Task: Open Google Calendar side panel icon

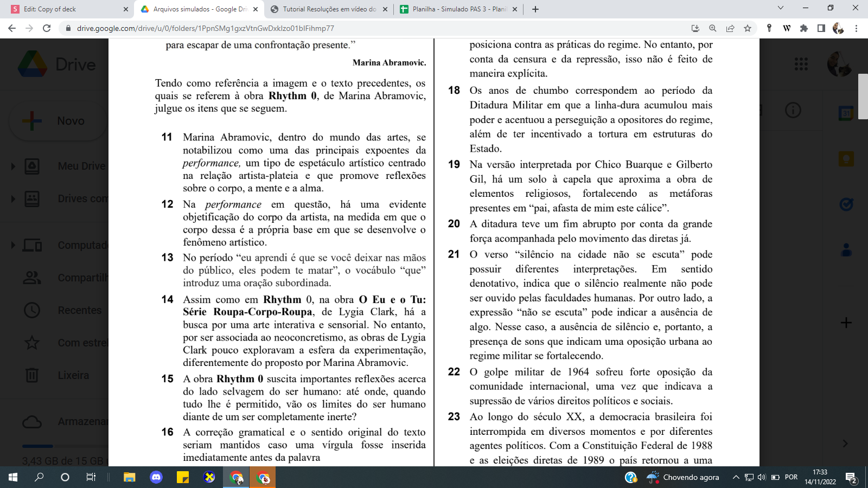Action: pyautogui.click(x=846, y=113)
